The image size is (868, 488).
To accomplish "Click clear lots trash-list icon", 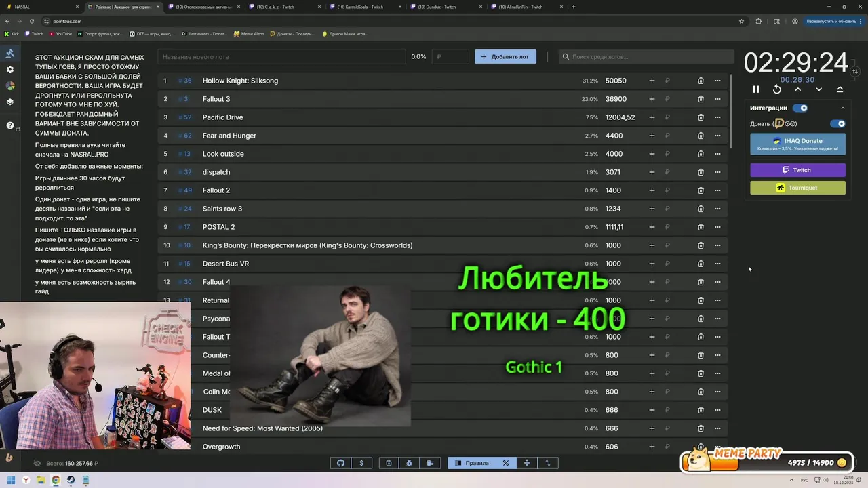I will [x=430, y=463].
